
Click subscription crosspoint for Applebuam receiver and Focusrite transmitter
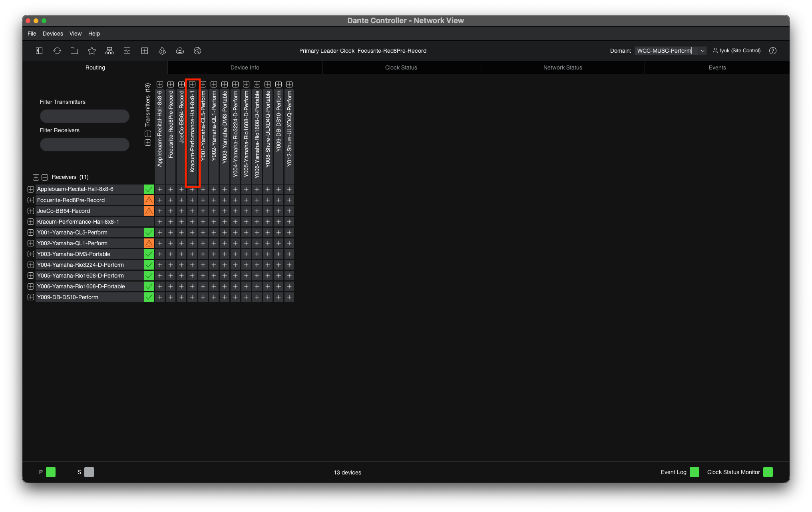(171, 189)
